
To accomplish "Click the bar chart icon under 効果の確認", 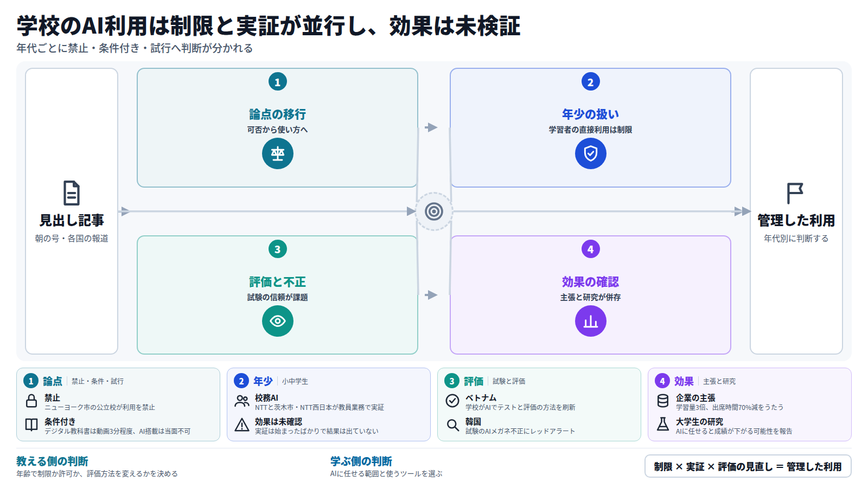I will pos(591,321).
